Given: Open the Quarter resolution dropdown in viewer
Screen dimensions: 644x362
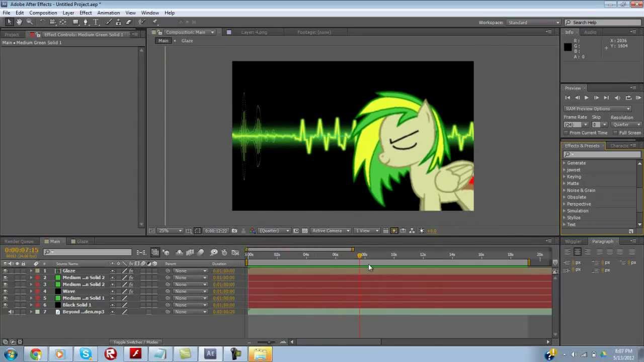Looking at the screenshot, I should tap(274, 231).
